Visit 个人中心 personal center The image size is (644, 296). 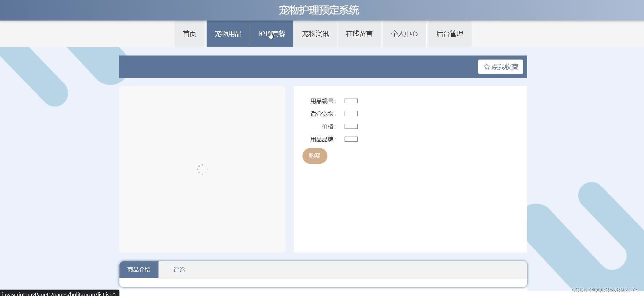tap(404, 34)
